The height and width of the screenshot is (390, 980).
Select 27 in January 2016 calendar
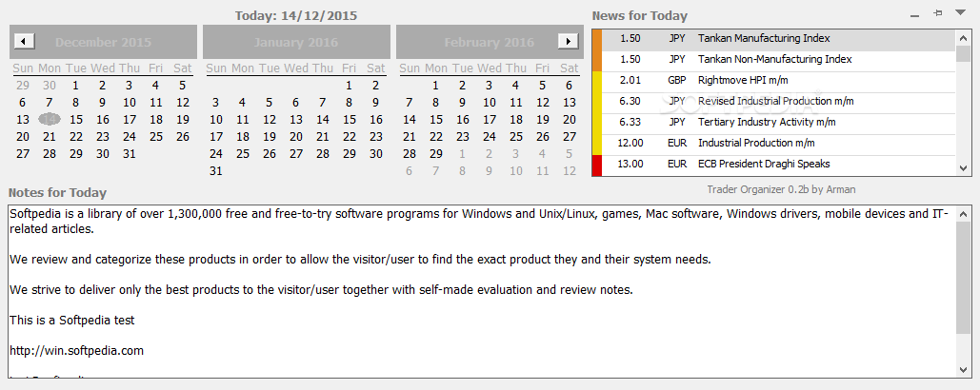(x=295, y=153)
